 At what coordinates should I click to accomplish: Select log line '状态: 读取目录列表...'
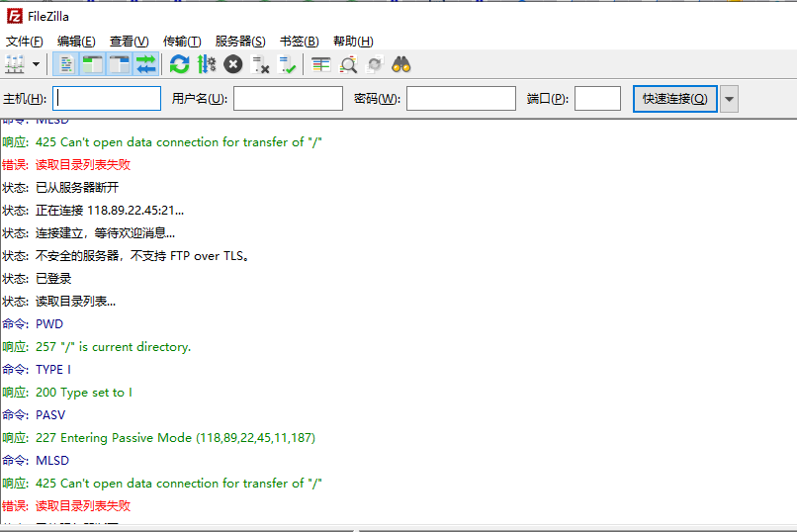(59, 302)
